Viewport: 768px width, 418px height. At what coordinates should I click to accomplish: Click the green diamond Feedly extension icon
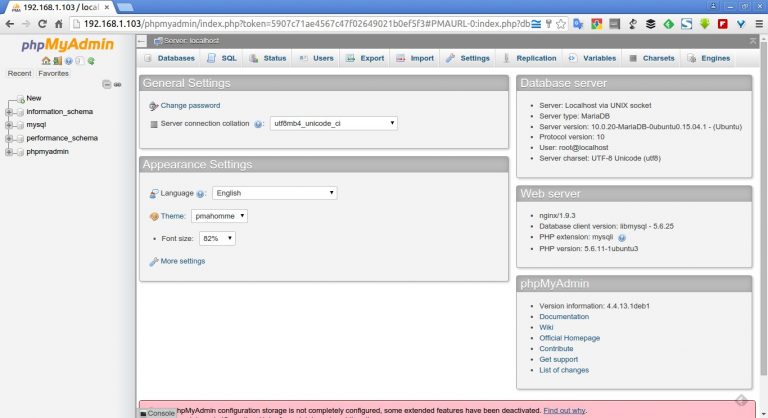tap(669, 24)
